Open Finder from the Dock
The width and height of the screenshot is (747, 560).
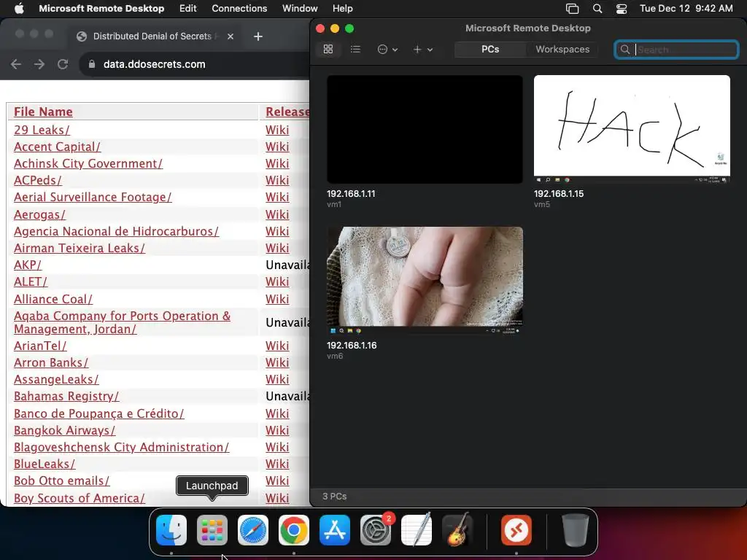[171, 530]
